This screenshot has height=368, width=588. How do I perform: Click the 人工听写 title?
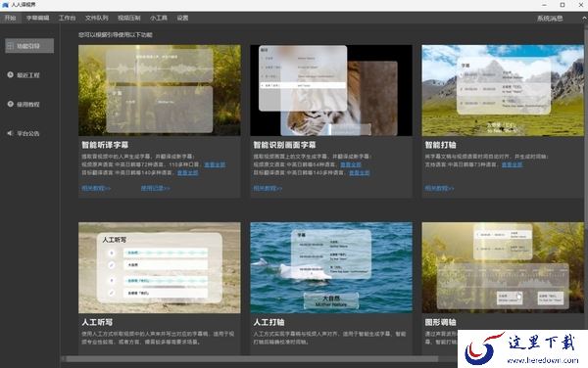[x=97, y=322]
